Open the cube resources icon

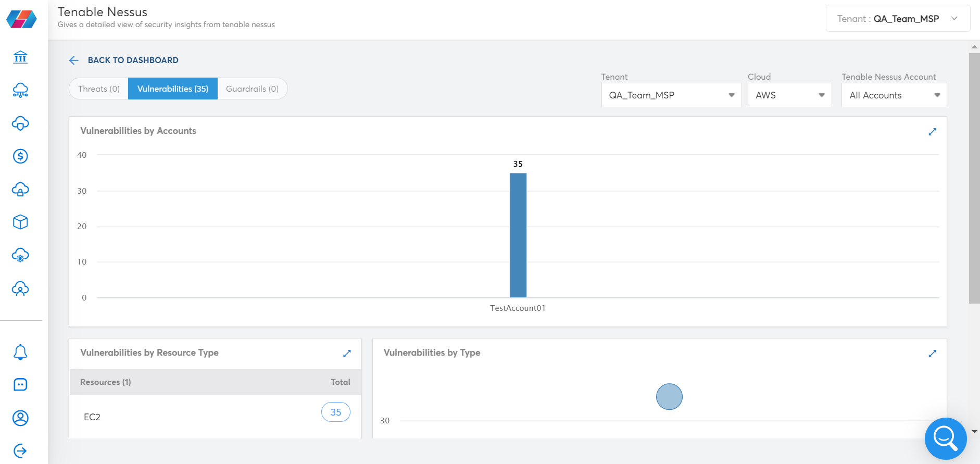[20, 222]
